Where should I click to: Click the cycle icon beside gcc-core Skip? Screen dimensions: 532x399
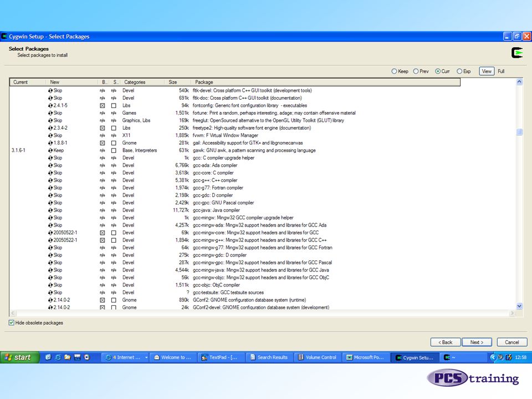click(50, 173)
